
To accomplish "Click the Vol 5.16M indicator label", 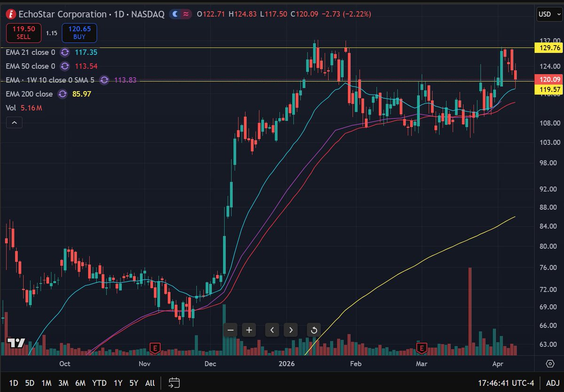I will (24, 108).
